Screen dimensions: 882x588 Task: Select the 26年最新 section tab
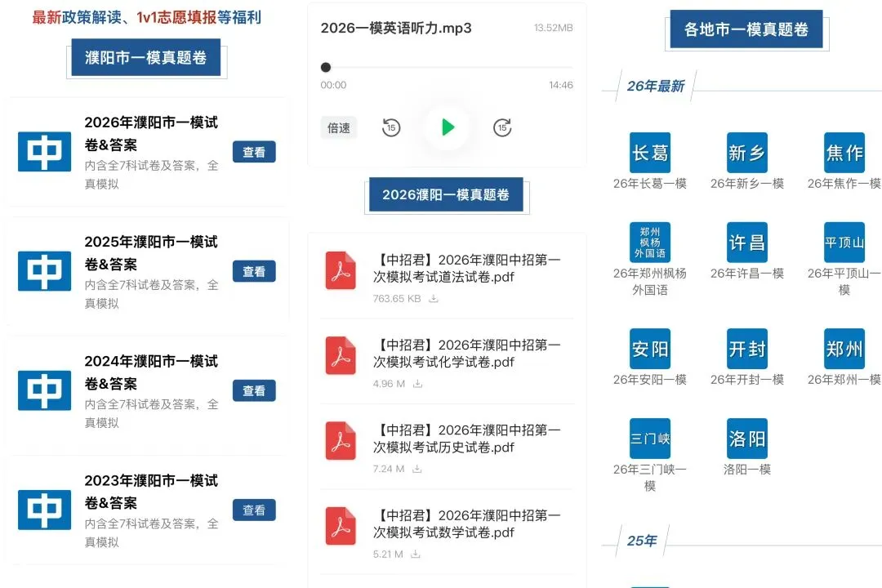[655, 86]
